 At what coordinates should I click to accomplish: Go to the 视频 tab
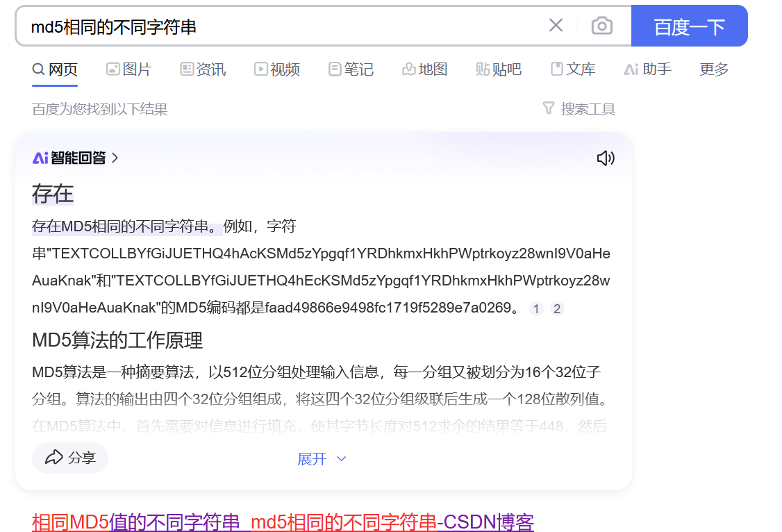[277, 69]
